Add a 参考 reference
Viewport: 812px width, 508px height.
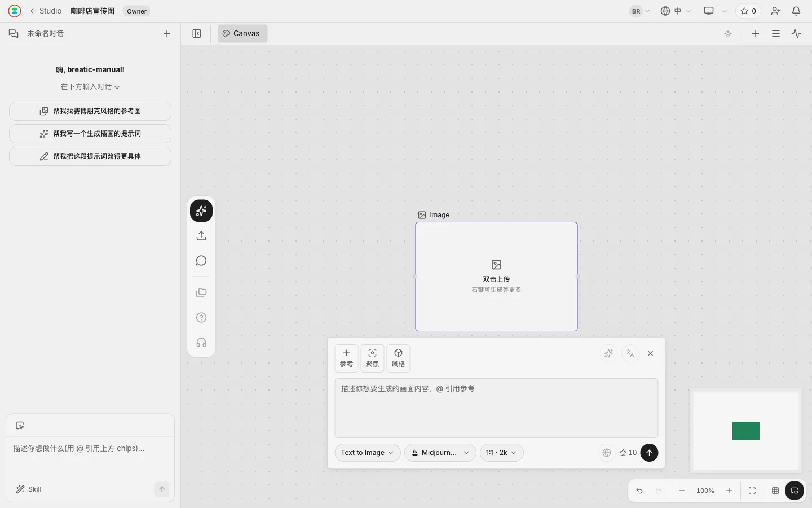pyautogui.click(x=346, y=358)
